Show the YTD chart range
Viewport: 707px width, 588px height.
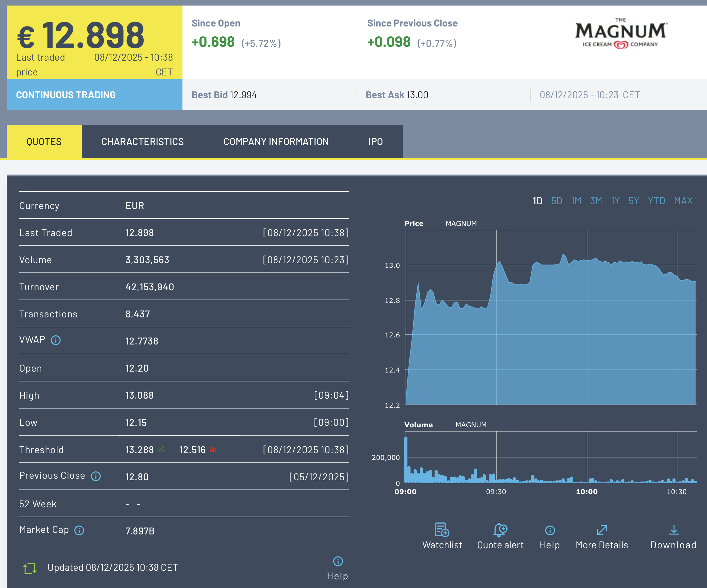point(656,201)
